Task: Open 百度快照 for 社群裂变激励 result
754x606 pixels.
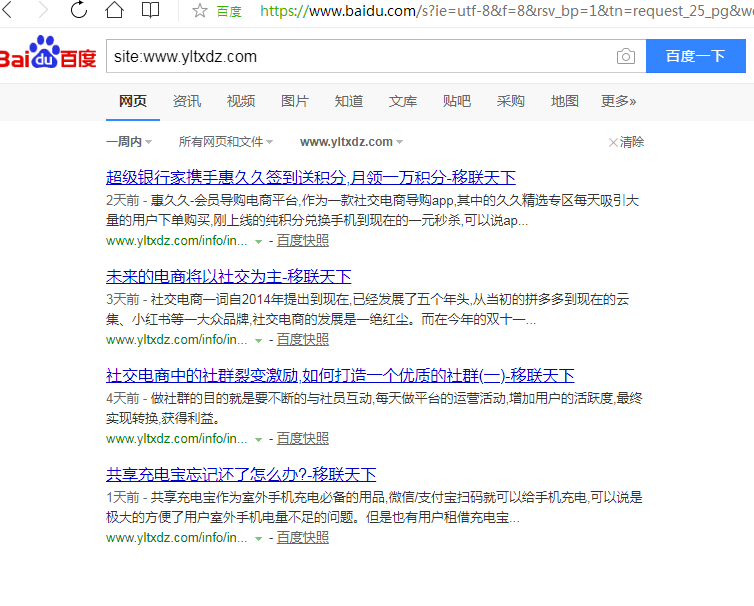Action: 302,439
